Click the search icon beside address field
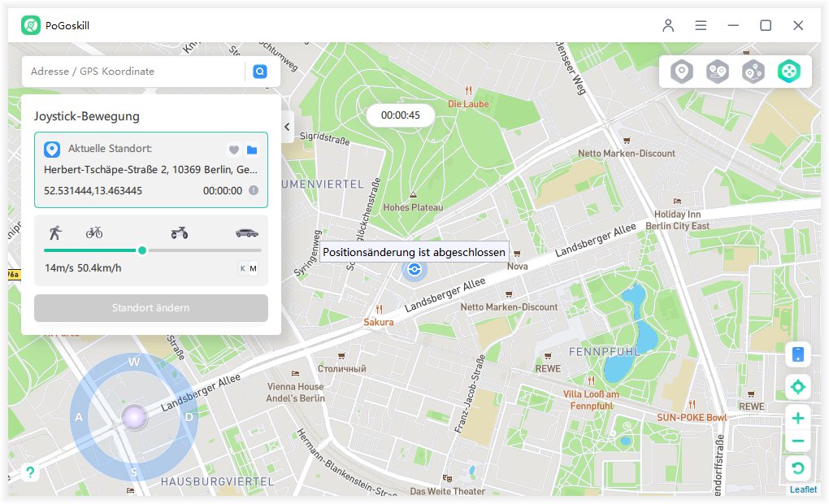Viewport: 829px width, 504px height. (x=260, y=72)
